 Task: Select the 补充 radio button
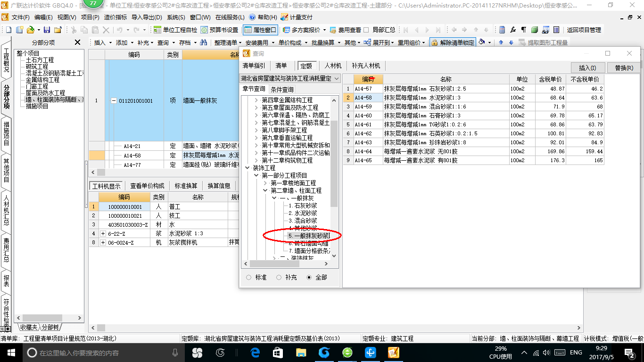pyautogui.click(x=279, y=278)
